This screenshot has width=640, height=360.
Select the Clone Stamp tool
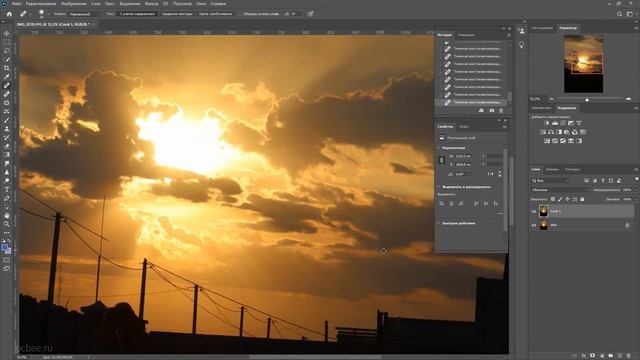(x=7, y=129)
